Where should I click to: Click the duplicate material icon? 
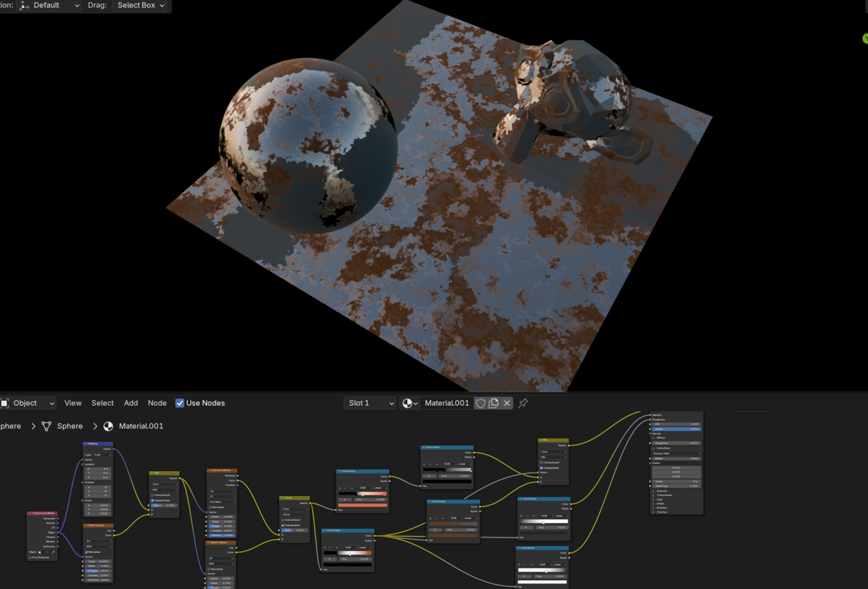[494, 403]
